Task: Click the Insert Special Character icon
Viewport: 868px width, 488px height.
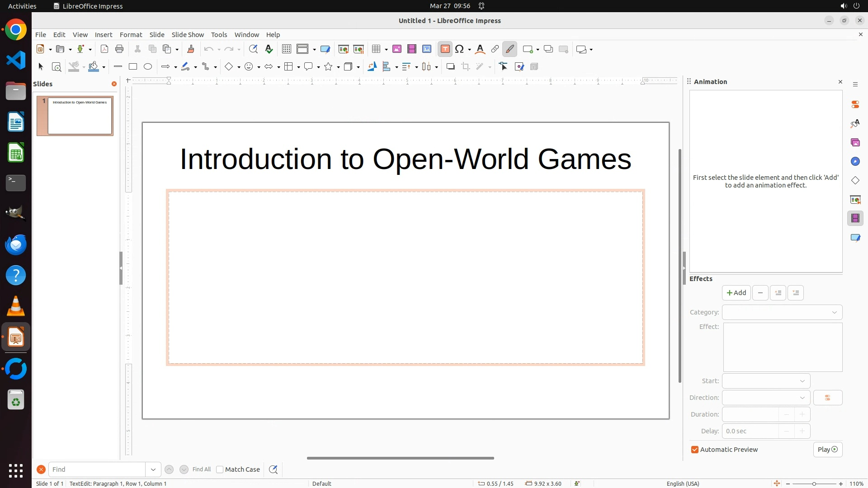Action: (x=460, y=49)
